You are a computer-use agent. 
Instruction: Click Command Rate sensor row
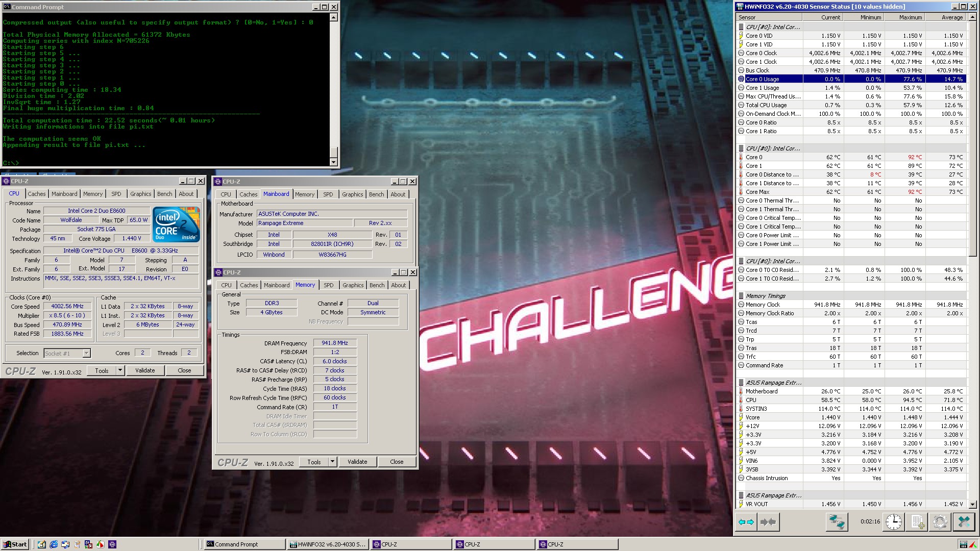pyautogui.click(x=851, y=365)
